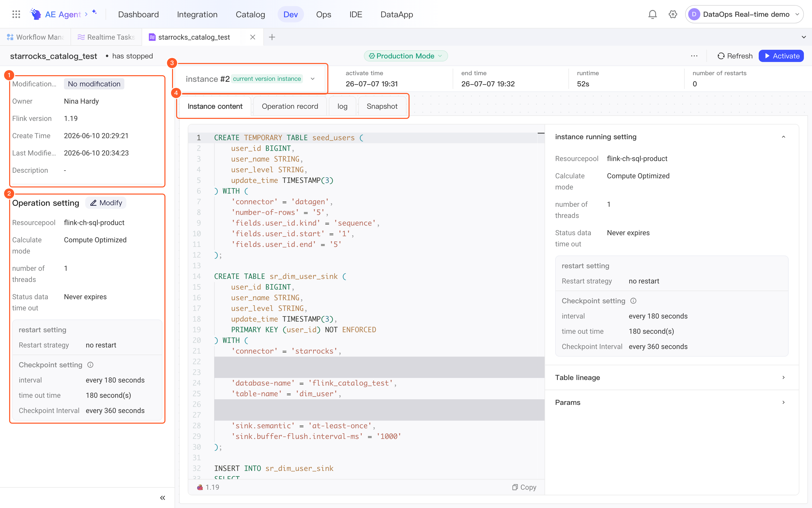Open the settings gear icon
The width and height of the screenshot is (812, 508).
tap(673, 14)
